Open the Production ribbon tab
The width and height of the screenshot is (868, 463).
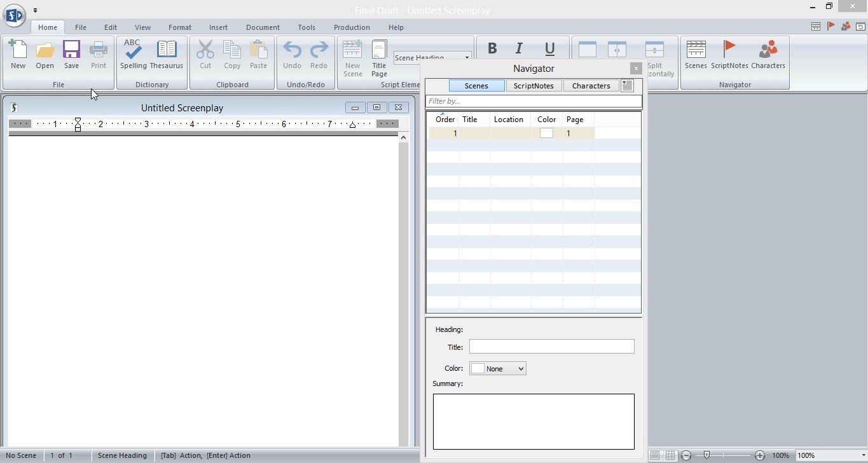point(352,27)
